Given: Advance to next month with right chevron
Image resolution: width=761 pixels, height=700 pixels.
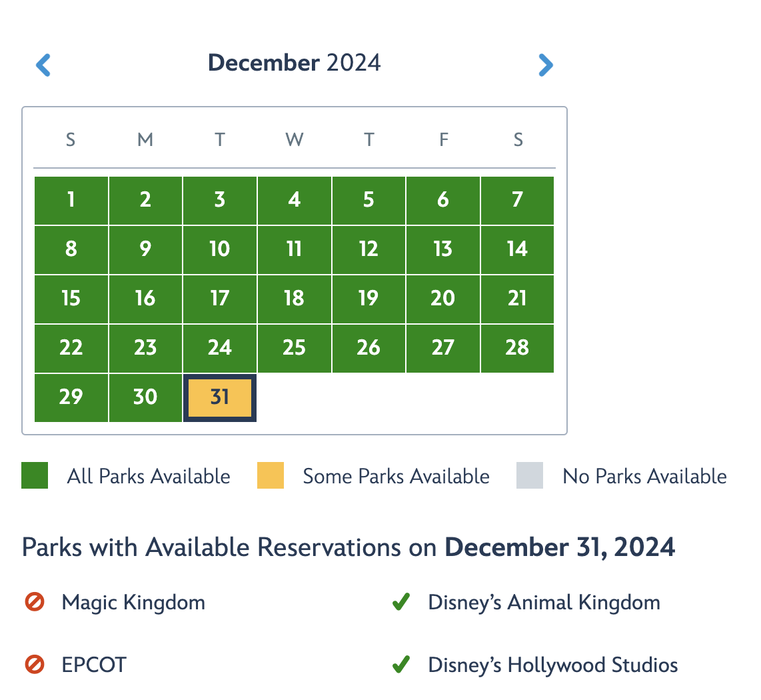Looking at the screenshot, I should tap(545, 65).
